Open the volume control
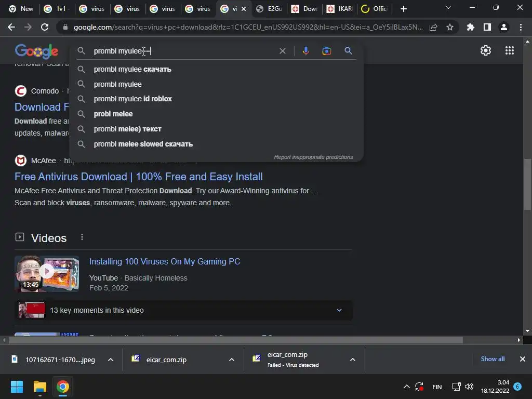 469,387
